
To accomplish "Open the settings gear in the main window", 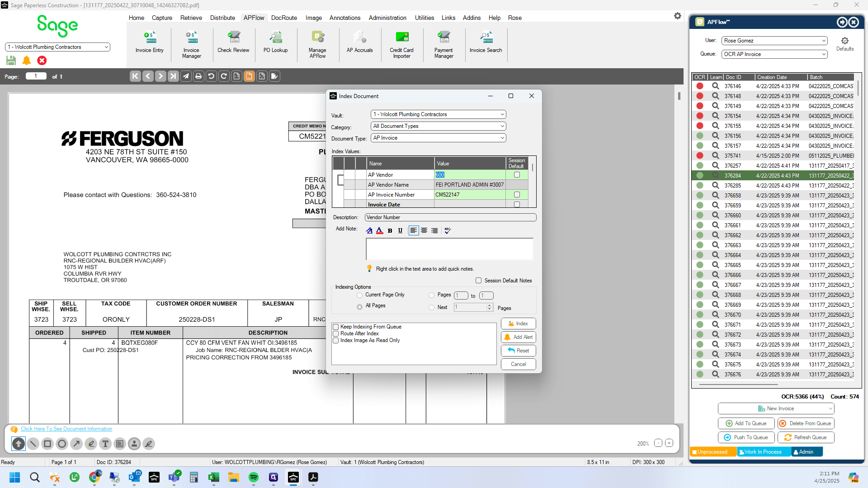I will point(677,16).
